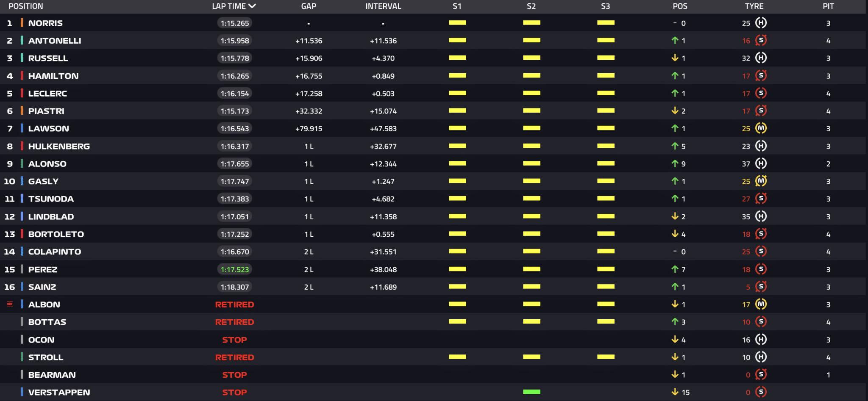Select driver name HAMILTON
The image size is (868, 401).
[x=53, y=76]
